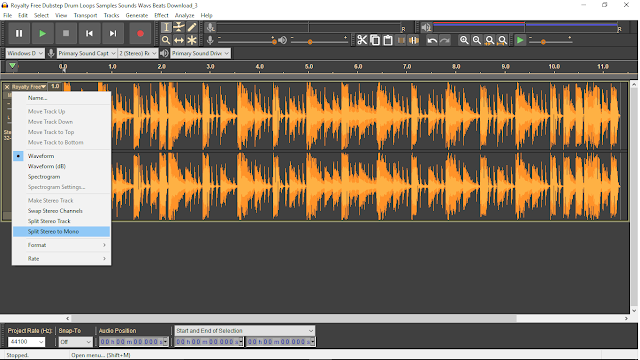Select the Multi-Tool asterisk icon
Image resolution: width=640 pixels, height=360 pixels.
click(192, 40)
